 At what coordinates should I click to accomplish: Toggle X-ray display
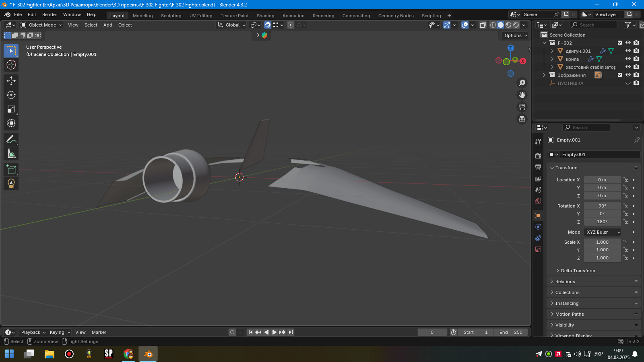483,25
